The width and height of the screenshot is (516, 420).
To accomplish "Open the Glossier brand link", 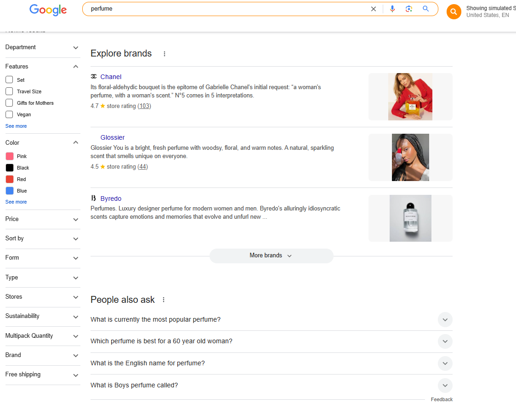I will pyautogui.click(x=113, y=137).
